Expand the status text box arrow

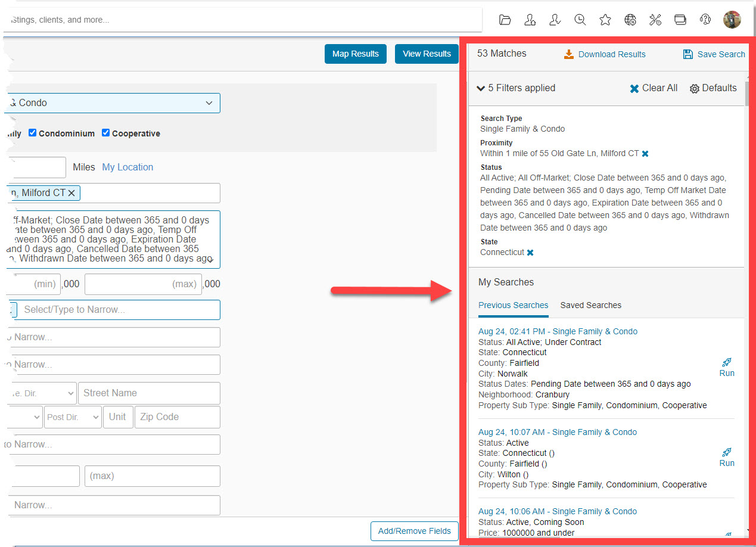210,260
